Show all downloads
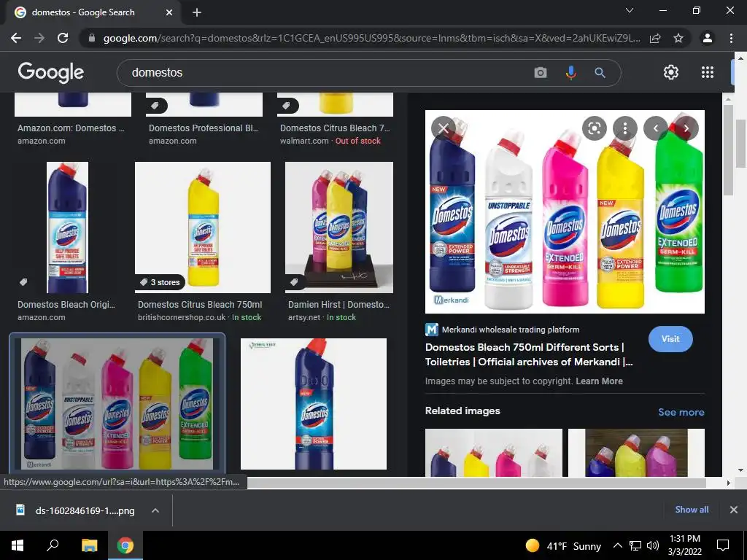The width and height of the screenshot is (747, 560). (692, 510)
